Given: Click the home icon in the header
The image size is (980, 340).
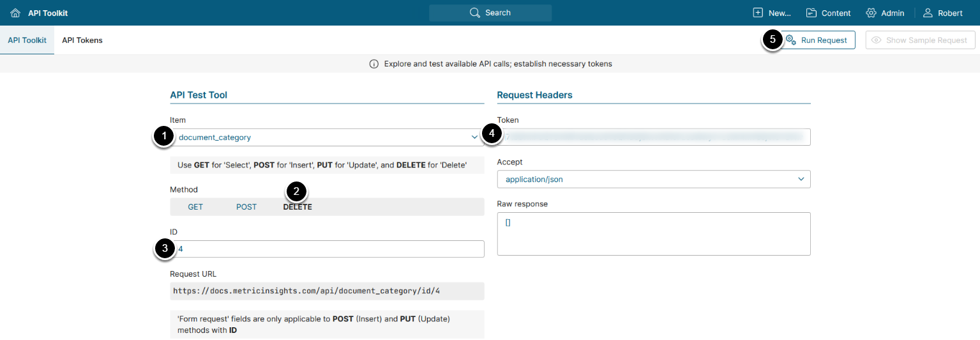Looking at the screenshot, I should pos(15,13).
